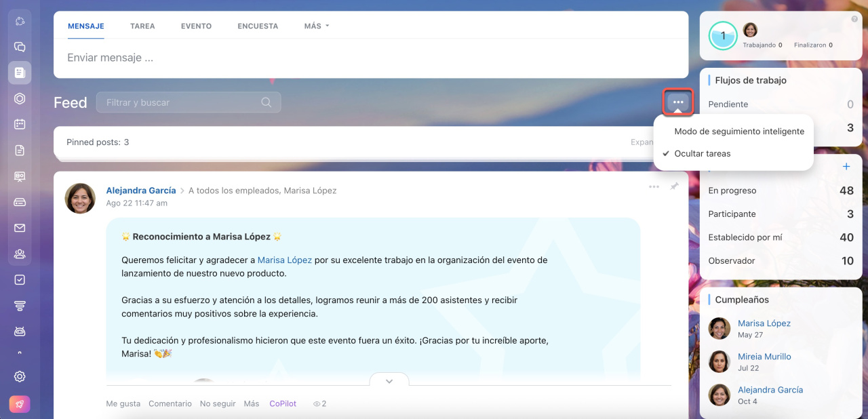Open settings gear icon in left sidebar
The image size is (868, 419).
tap(20, 376)
